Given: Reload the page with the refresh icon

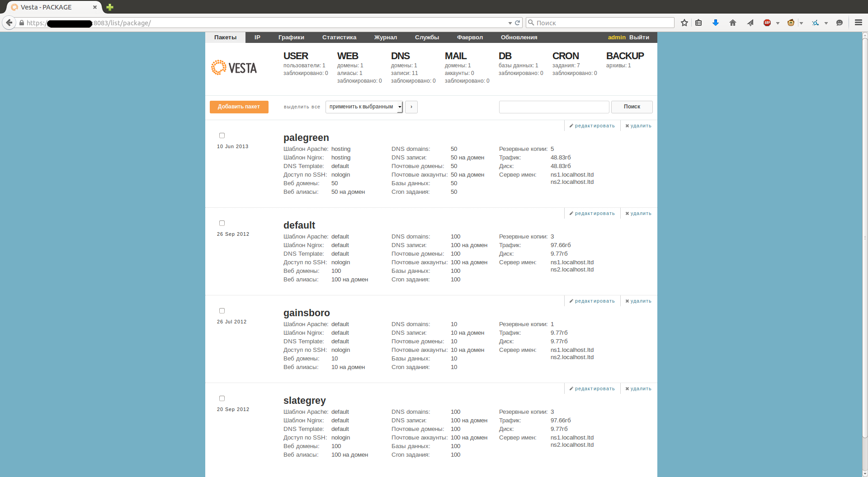Looking at the screenshot, I should click(x=517, y=23).
